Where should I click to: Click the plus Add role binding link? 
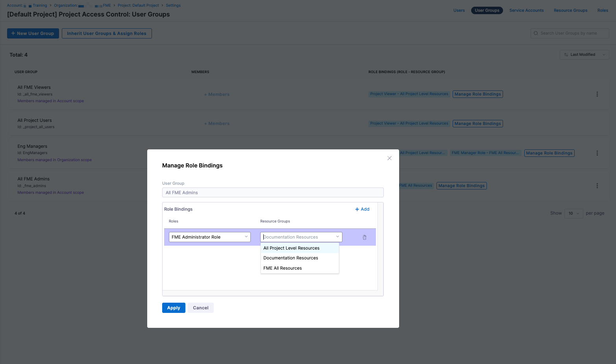click(362, 209)
